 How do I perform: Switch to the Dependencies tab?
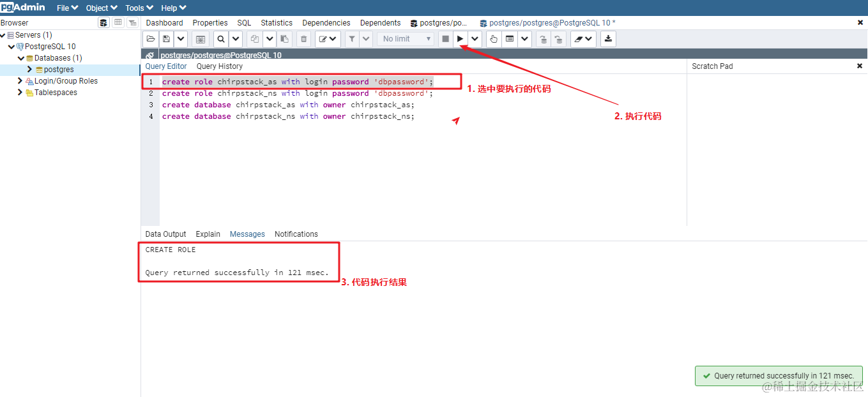click(x=326, y=22)
